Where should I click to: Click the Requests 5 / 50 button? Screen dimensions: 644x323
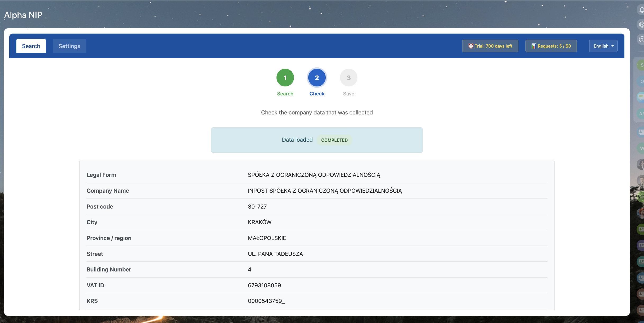pos(551,46)
